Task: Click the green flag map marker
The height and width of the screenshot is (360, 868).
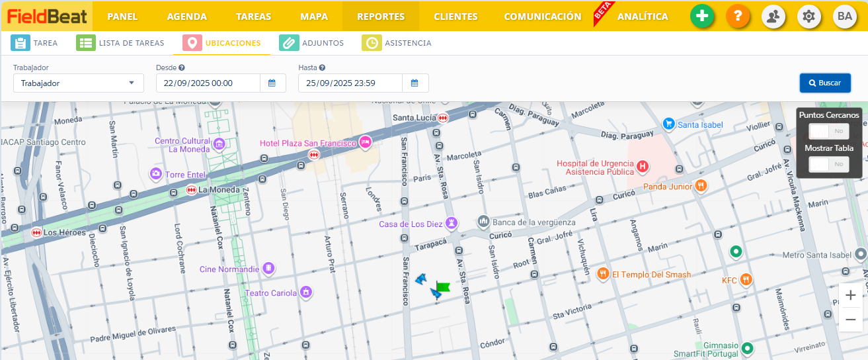Action: (x=443, y=287)
